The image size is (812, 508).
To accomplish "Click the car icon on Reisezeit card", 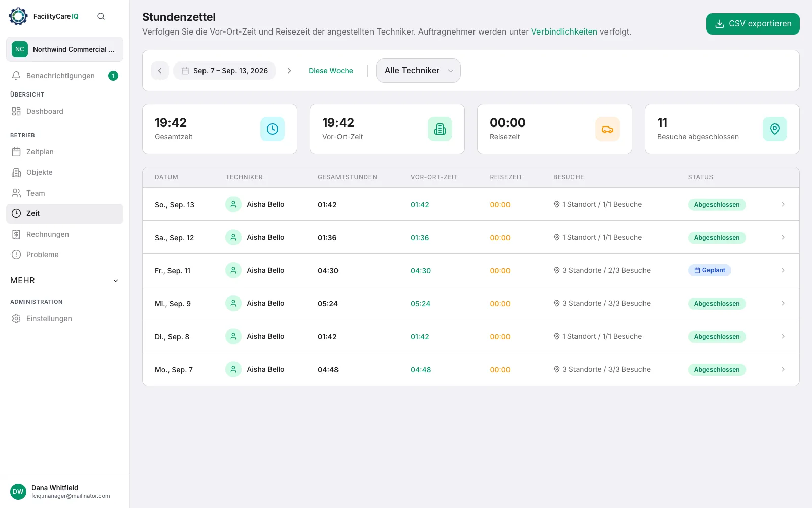I will (607, 129).
